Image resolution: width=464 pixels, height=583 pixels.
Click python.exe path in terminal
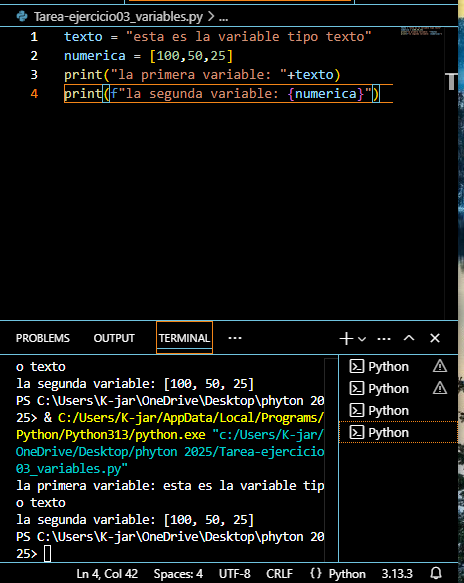(110, 435)
